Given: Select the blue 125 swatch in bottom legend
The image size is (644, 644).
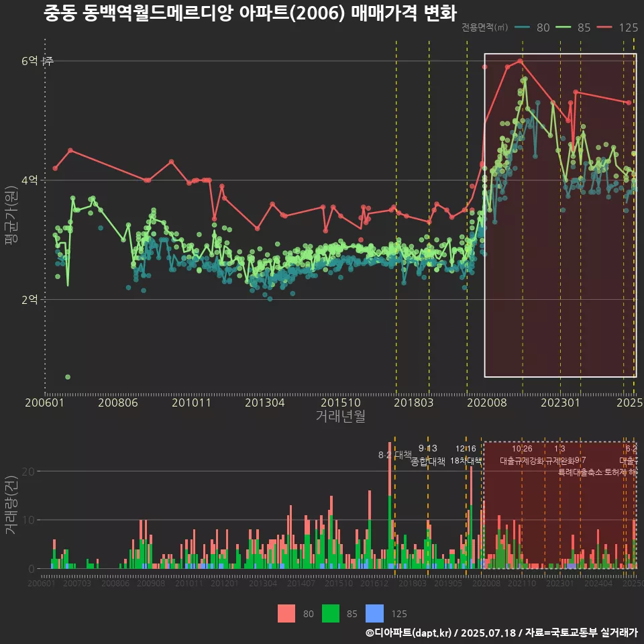Looking at the screenshot, I should (374, 614).
